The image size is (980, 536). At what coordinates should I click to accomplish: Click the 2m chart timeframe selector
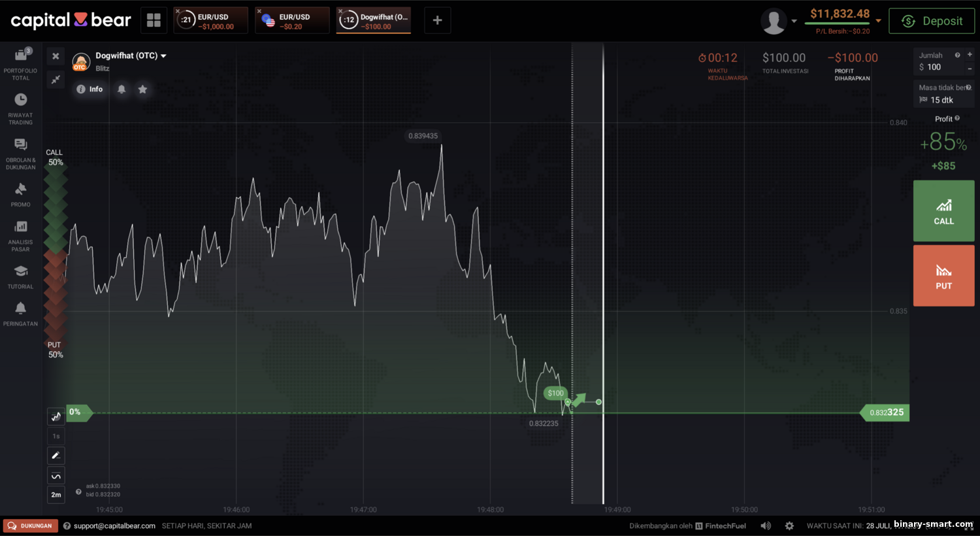coord(56,495)
